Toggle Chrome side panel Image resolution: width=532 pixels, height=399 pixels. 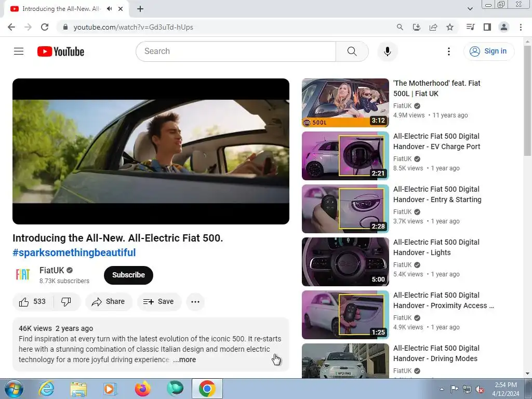point(487,27)
